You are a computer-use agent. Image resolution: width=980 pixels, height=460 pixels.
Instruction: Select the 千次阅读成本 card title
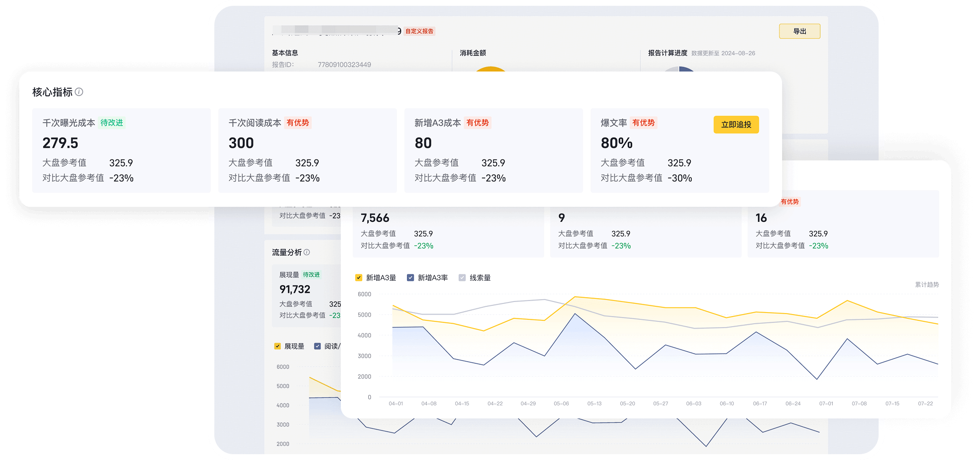click(255, 123)
